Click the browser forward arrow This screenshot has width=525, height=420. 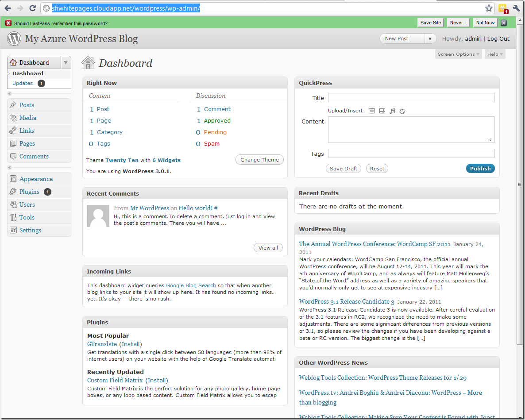(20, 8)
